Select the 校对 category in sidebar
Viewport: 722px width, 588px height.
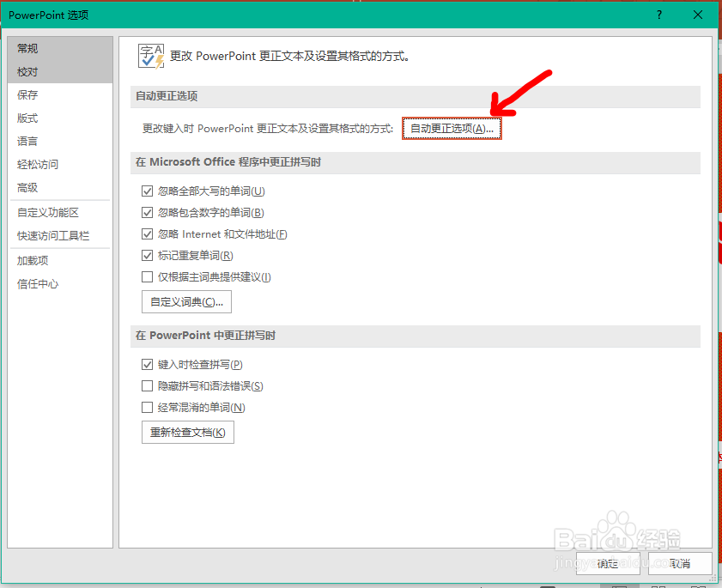pos(60,72)
